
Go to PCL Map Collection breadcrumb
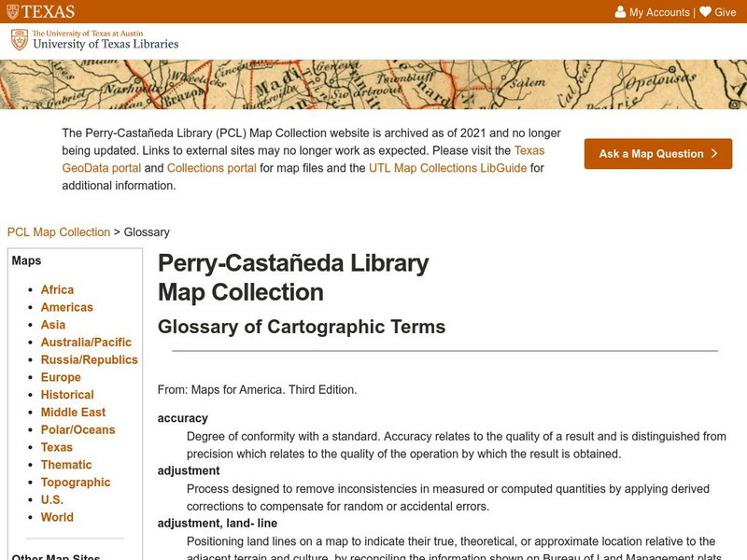(59, 231)
